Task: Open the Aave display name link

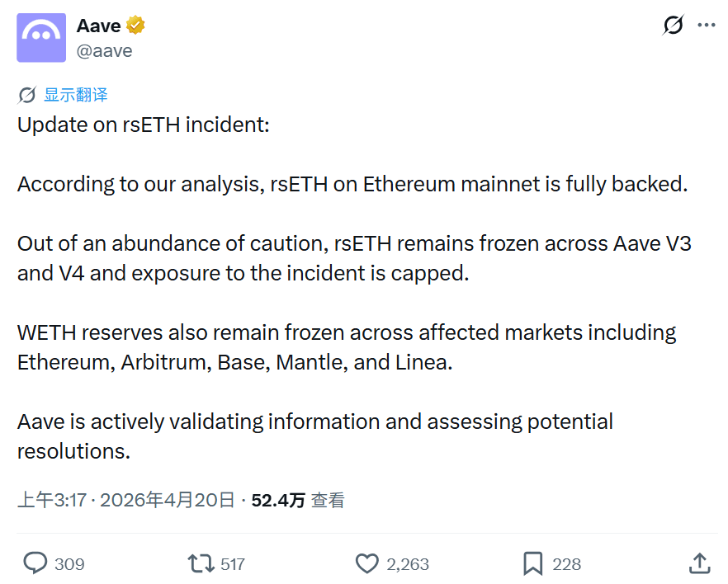Action: pyautogui.click(x=98, y=26)
